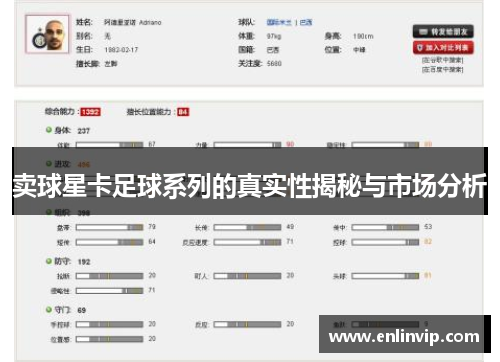Click the green bullet beside 守门

click(x=49, y=310)
